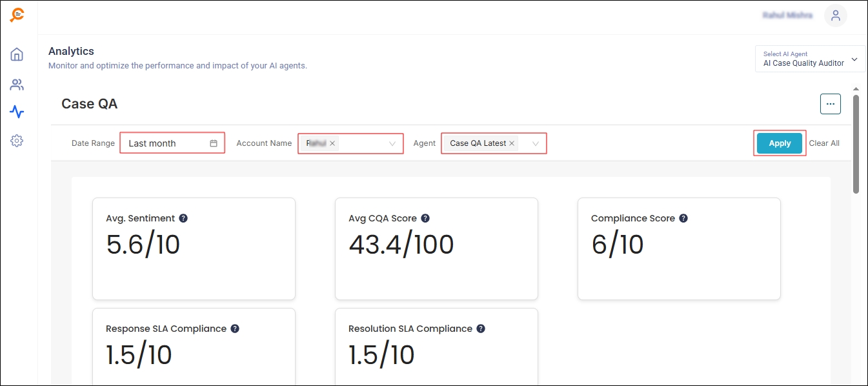
Task: Click the Avg. Sentiment help icon
Action: [183, 218]
